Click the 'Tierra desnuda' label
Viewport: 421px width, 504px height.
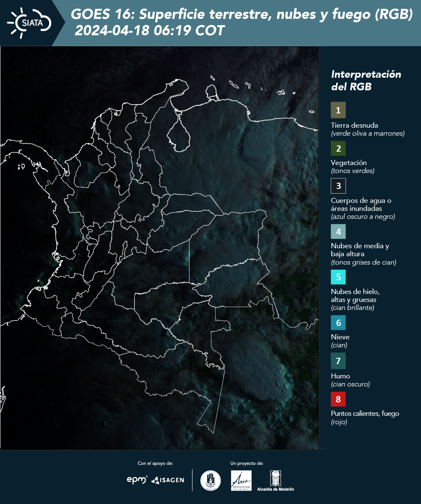pos(355,125)
